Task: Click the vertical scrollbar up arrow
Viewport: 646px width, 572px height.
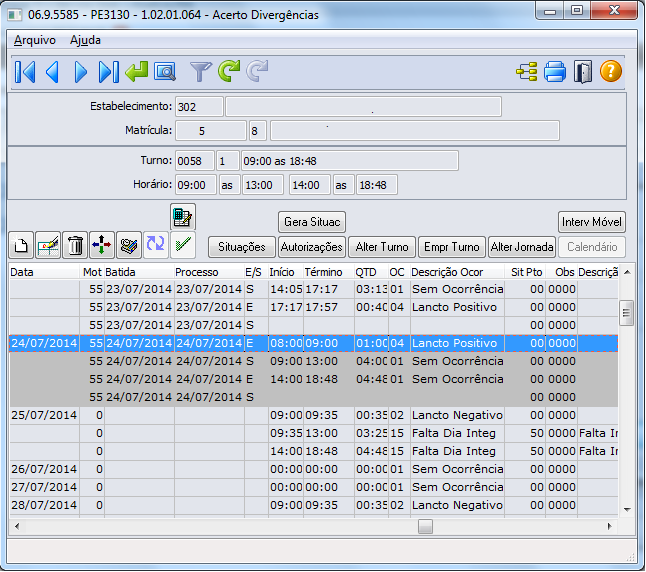Action: [627, 272]
